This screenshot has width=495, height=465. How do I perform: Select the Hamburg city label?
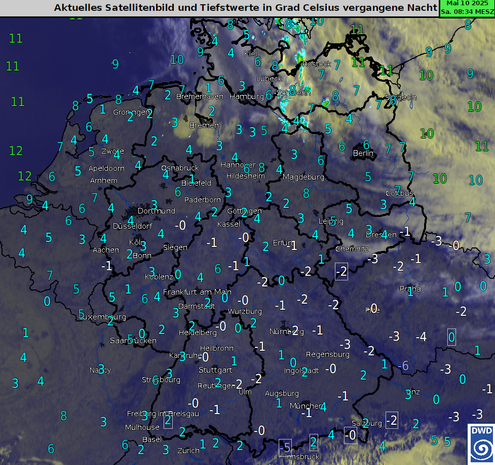coord(247,96)
